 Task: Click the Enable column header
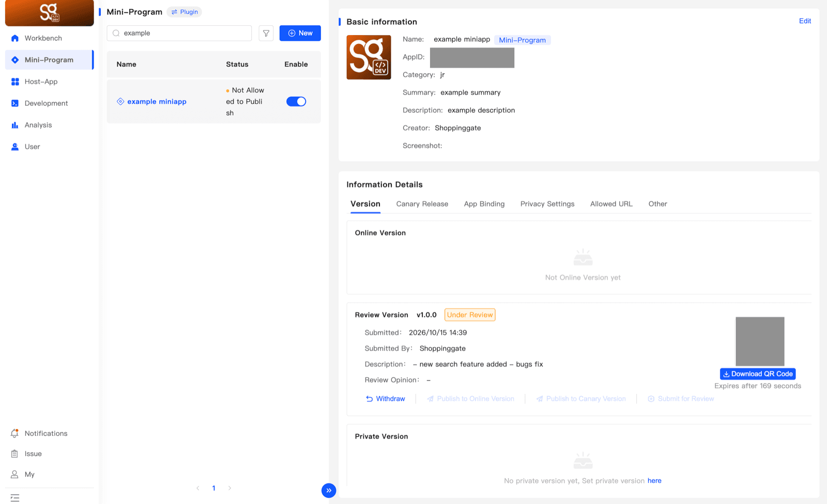(296, 65)
